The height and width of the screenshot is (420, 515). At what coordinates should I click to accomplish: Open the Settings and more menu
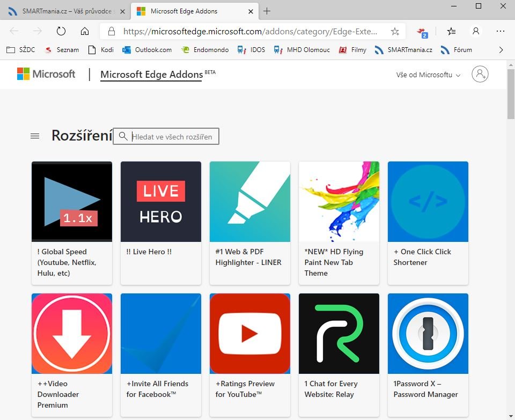coord(500,31)
